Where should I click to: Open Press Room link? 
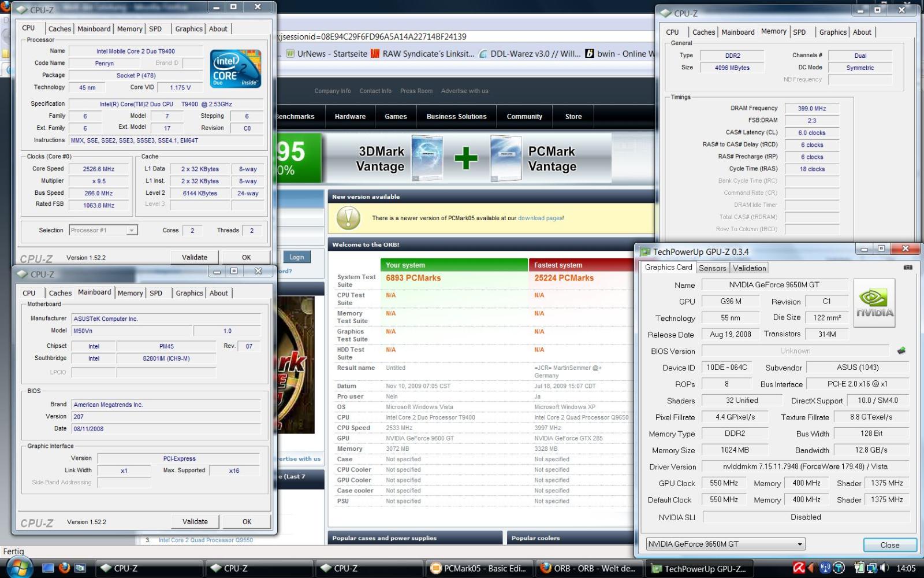coord(416,91)
